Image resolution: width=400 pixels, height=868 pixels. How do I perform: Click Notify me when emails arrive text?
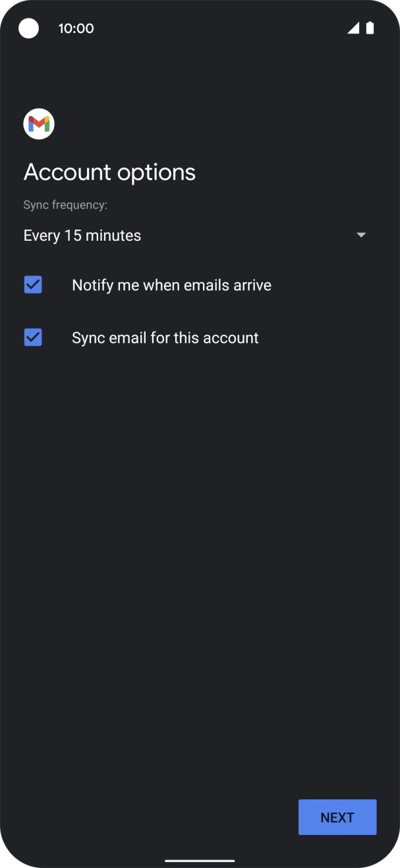[x=171, y=284]
